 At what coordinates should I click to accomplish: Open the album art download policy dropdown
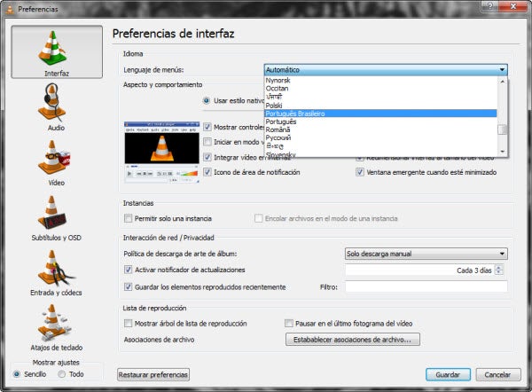(426, 253)
